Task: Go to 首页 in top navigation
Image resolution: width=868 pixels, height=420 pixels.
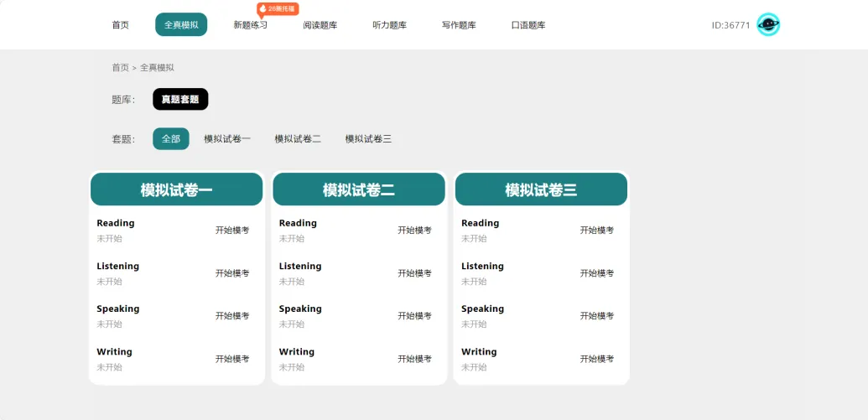Action: click(x=120, y=25)
